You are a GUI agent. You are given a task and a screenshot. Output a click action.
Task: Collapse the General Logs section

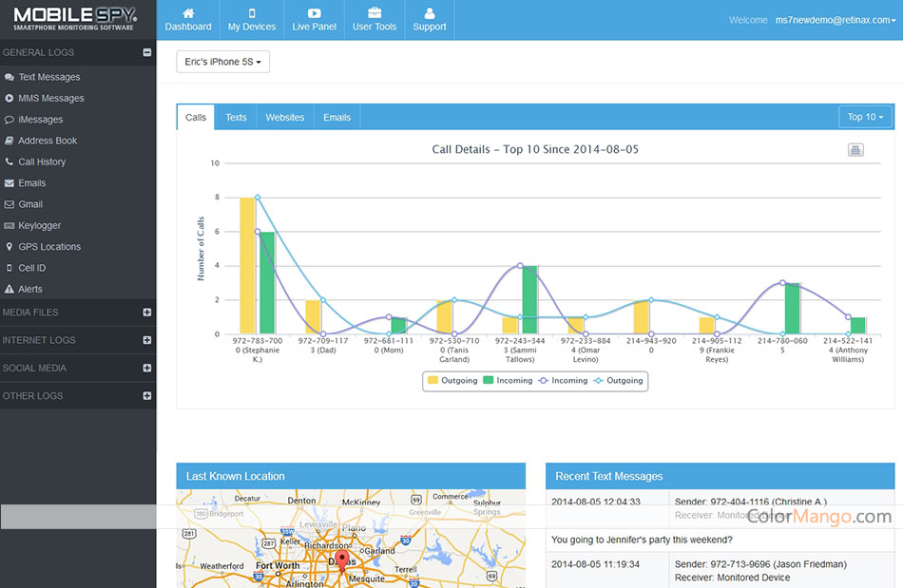point(146,52)
